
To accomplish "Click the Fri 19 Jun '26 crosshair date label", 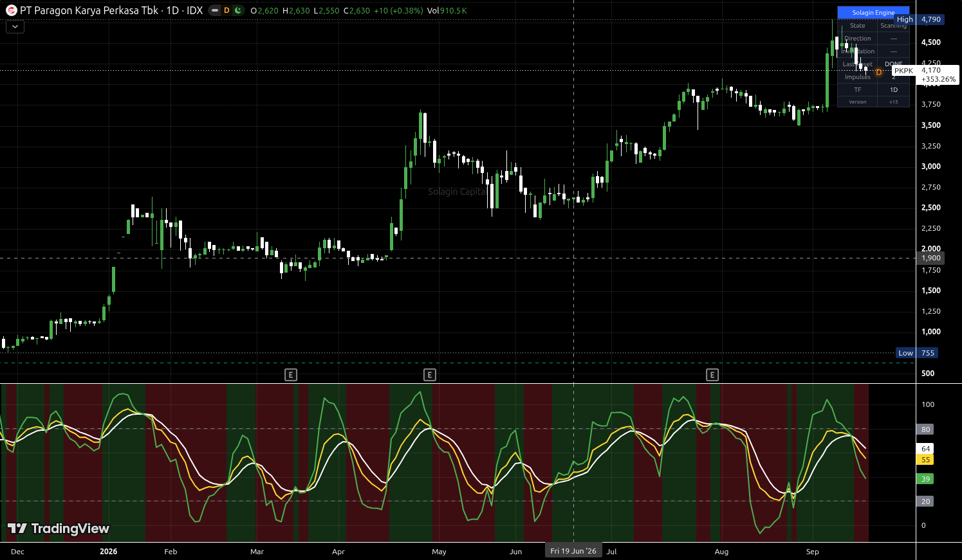I will click(573, 551).
